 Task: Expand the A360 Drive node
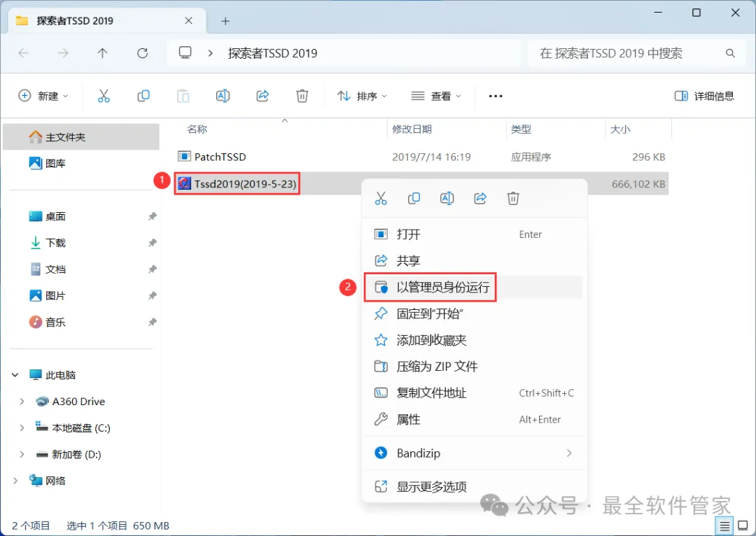point(22,402)
